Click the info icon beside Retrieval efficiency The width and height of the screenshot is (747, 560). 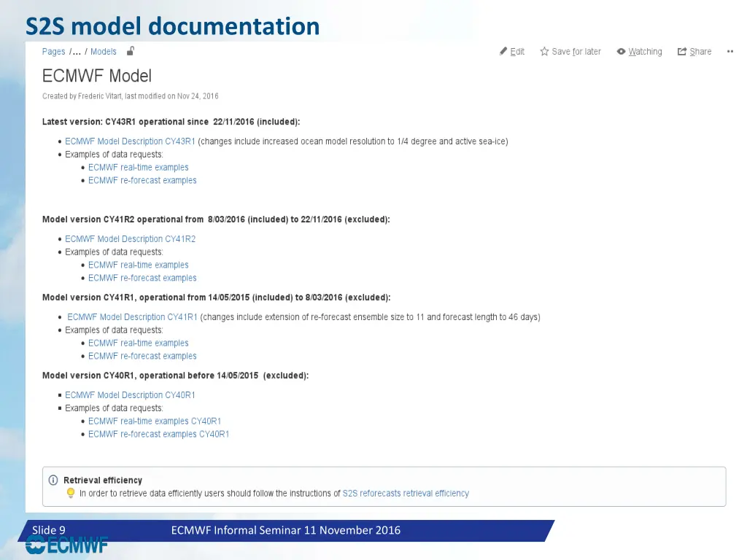pos(53,480)
